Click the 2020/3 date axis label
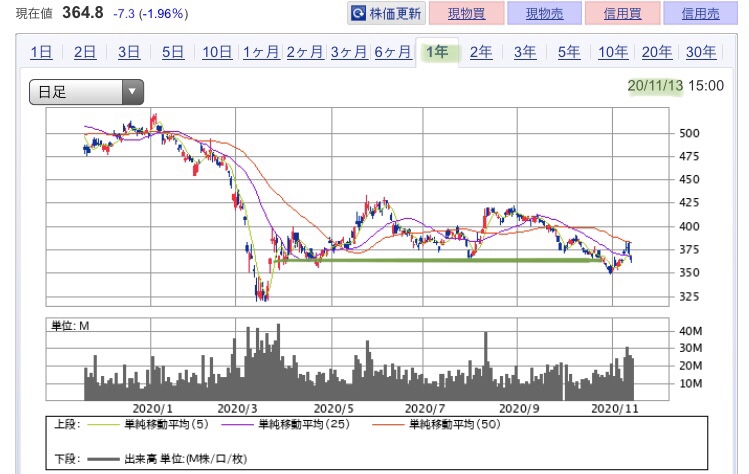749x474 pixels. [237, 409]
